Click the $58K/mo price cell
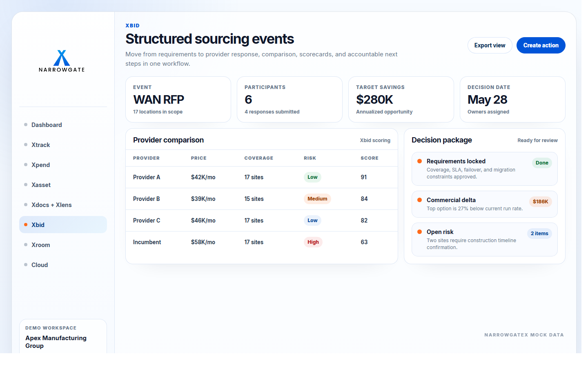This screenshot has width=588, height=392. 203,242
